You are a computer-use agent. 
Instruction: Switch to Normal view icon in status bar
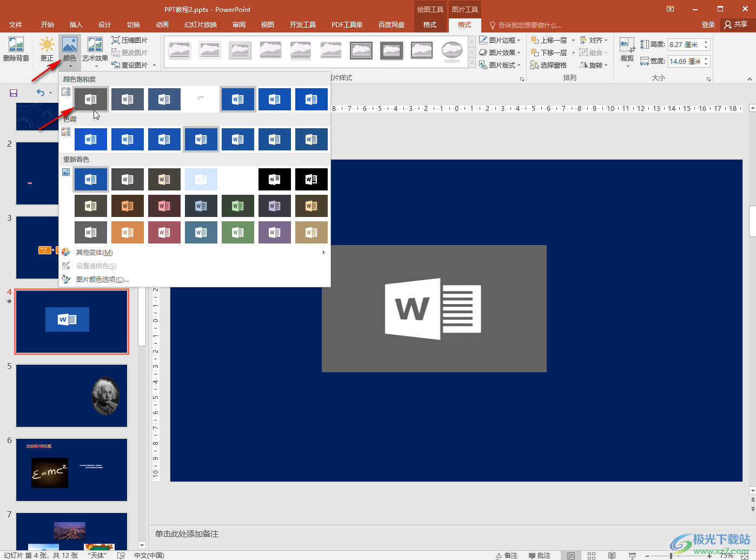click(571, 556)
